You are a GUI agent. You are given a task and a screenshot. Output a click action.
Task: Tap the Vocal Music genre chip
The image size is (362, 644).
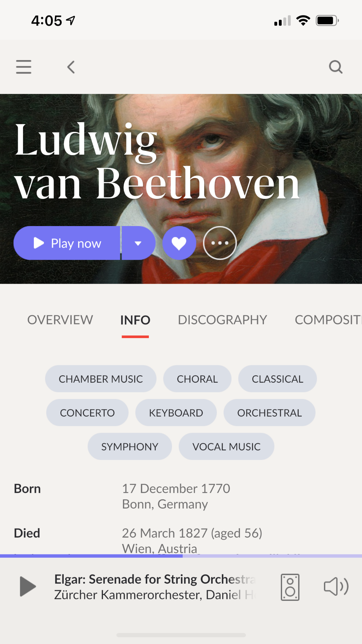[226, 447]
